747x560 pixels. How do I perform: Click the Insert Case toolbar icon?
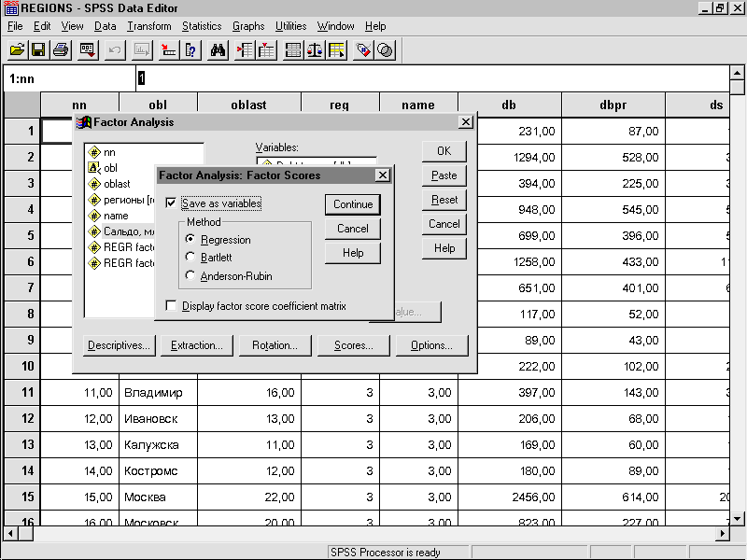[245, 50]
